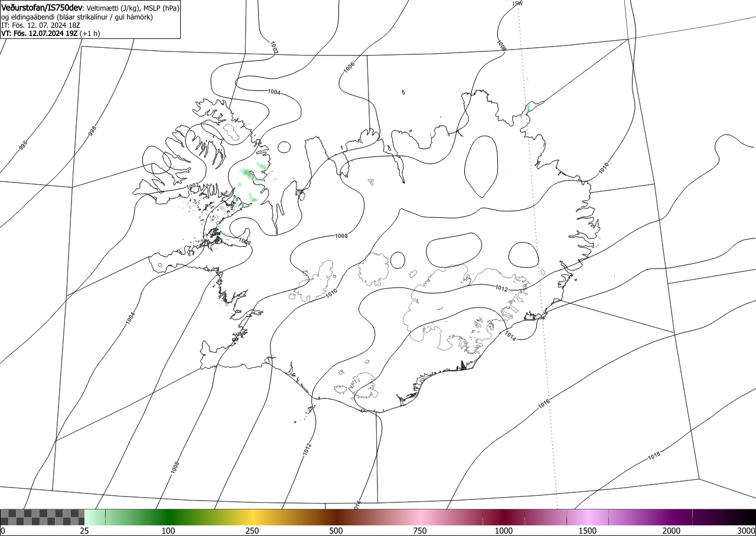Screen dimensions: 756x536
Task: Click the 1500 value on colorbar
Action: click(x=588, y=531)
